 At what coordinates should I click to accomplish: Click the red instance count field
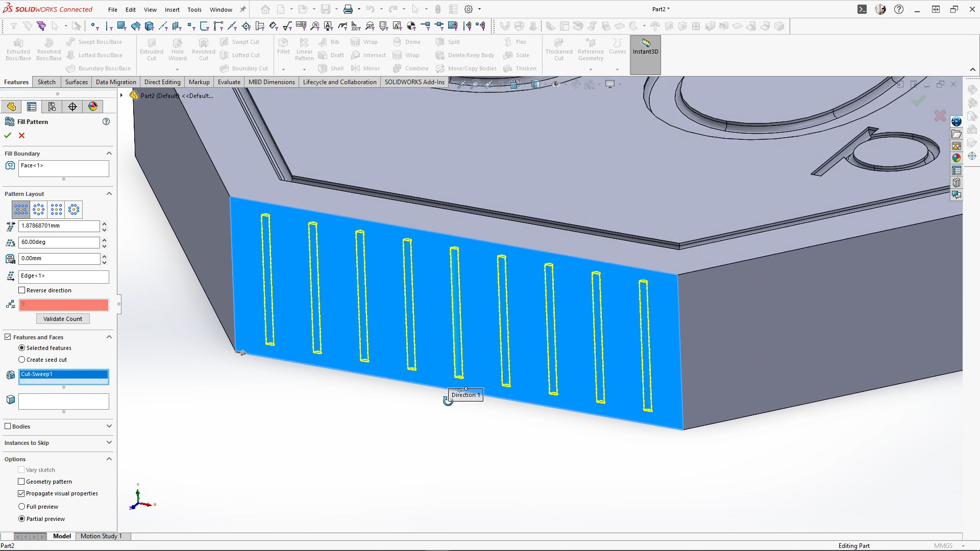64,305
